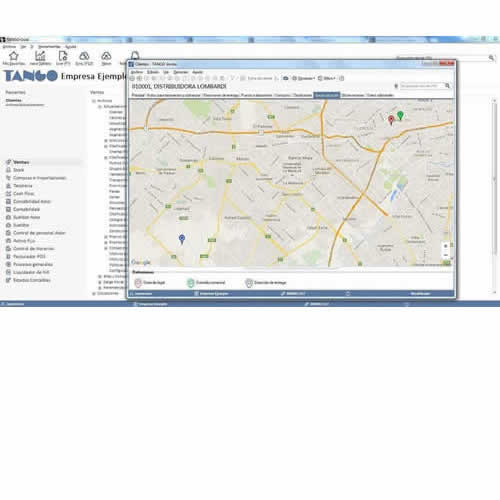500x500 pixels.
Task: Open Ayuda menu in Clientes window
Action: [197, 72]
